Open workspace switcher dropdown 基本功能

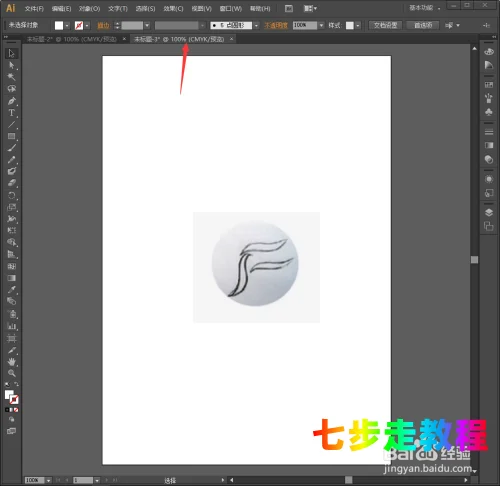(425, 8)
